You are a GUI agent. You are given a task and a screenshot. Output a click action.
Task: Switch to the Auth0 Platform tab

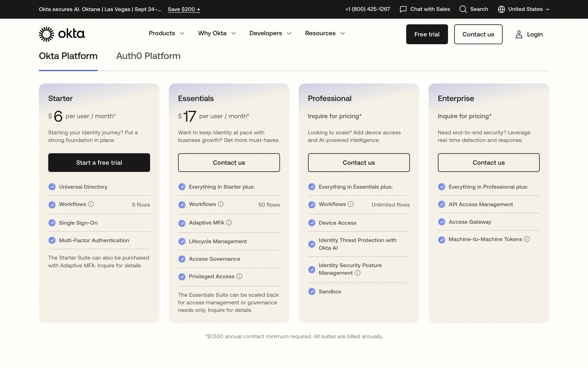tap(148, 56)
